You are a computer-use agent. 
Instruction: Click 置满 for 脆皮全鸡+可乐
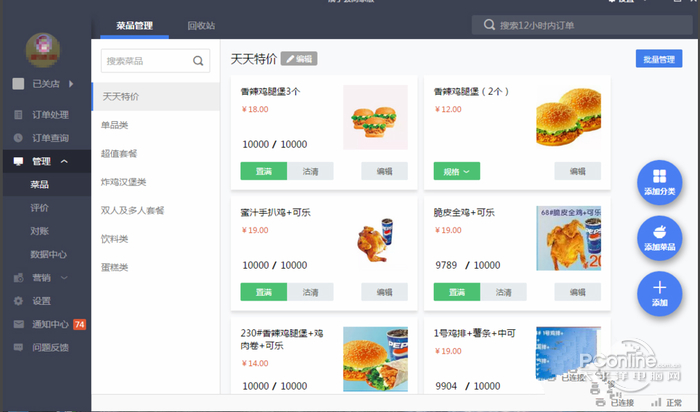pyautogui.click(x=457, y=292)
